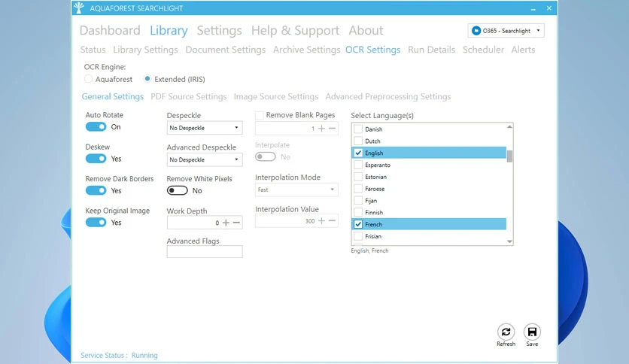This screenshot has width=629, height=364.
Task: Switch to Run Details sub-tab
Action: click(432, 50)
